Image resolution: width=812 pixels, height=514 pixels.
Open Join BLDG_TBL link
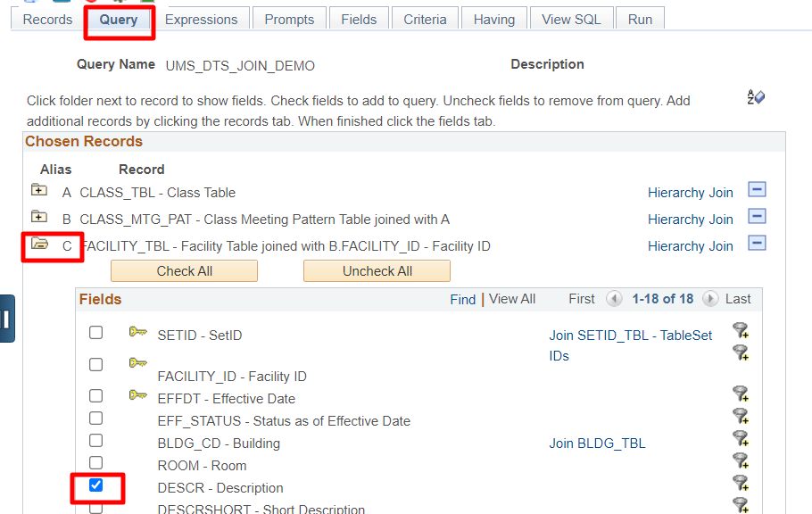(x=597, y=444)
